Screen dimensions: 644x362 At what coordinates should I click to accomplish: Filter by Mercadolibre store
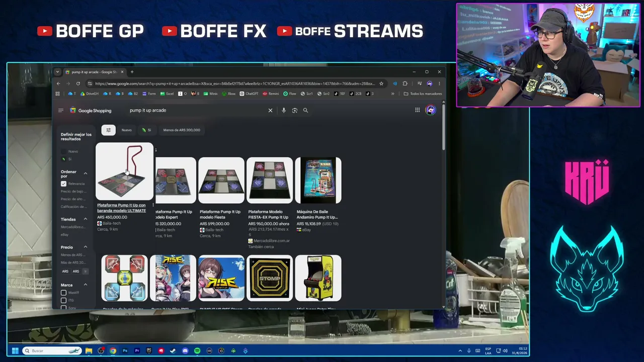(73, 227)
